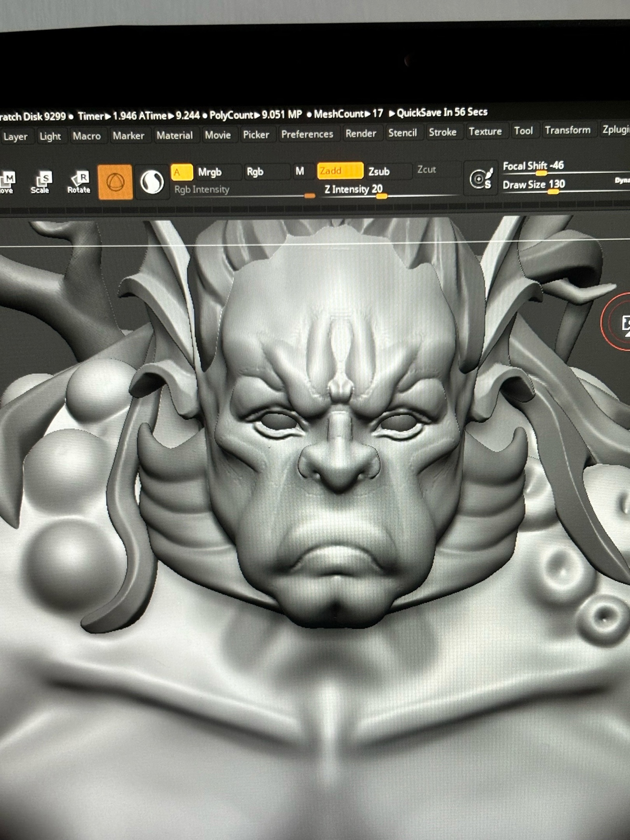630x840 pixels.
Task: Click the round black-and-white swirl icon
Action: click(x=152, y=182)
